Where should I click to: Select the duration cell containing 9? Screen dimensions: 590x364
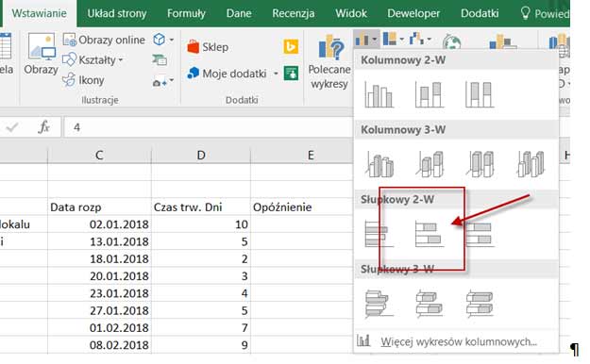tap(201, 345)
